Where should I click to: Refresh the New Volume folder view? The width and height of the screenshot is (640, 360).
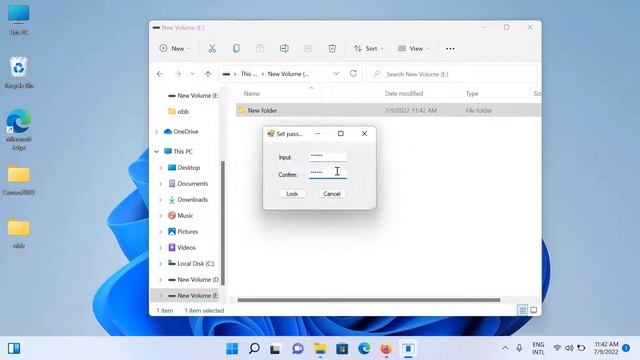pyautogui.click(x=353, y=73)
